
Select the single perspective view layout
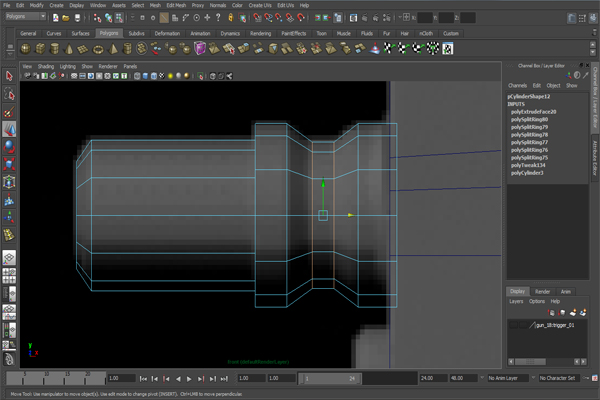9,257
